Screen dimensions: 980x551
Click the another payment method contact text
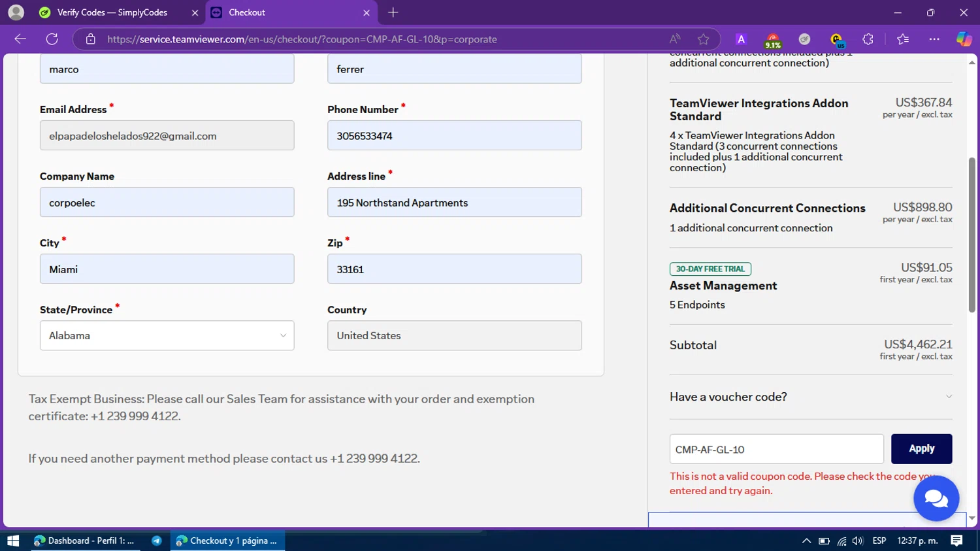[x=224, y=458]
